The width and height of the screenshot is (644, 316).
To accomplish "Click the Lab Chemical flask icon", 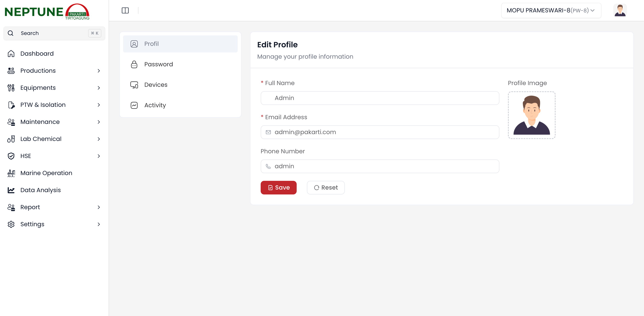I will click(x=11, y=139).
